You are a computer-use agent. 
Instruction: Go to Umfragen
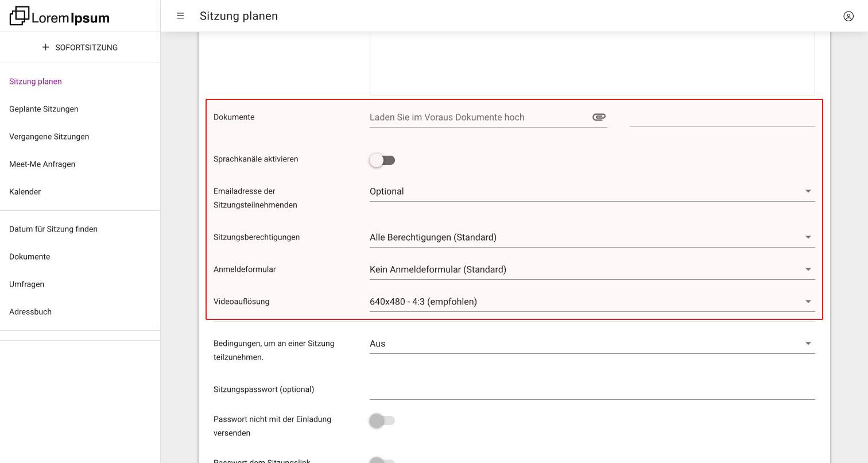click(26, 284)
